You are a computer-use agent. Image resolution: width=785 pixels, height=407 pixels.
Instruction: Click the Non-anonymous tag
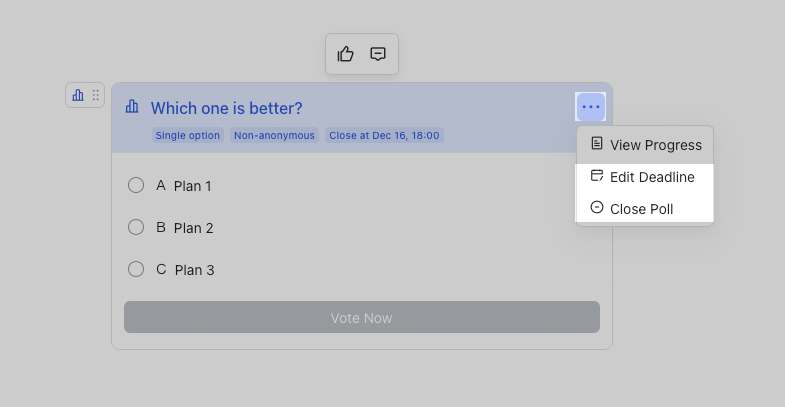pyautogui.click(x=274, y=135)
